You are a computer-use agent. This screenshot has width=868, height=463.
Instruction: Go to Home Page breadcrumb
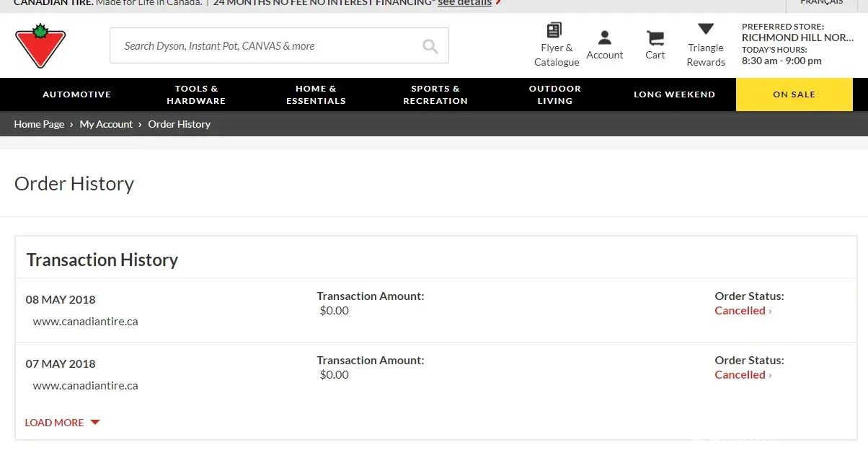(39, 124)
